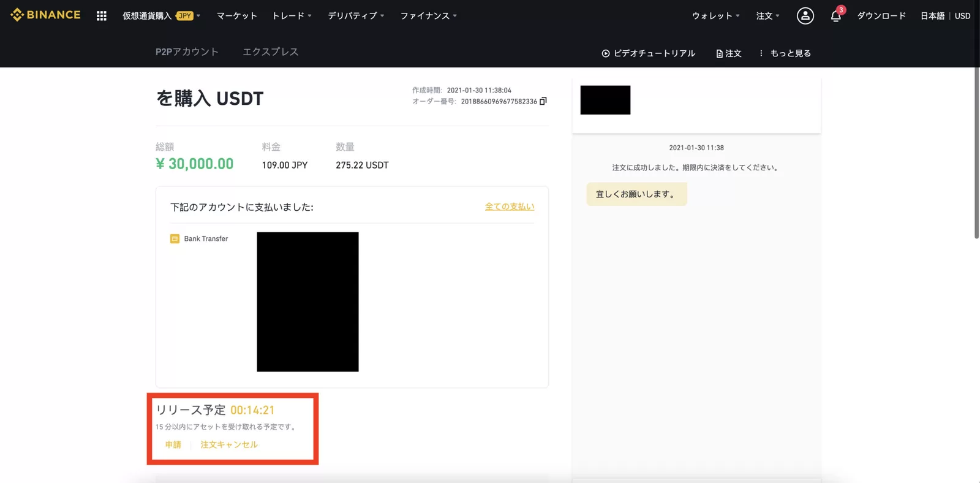The height and width of the screenshot is (483, 980).
Task: Click the release countdown 00:14:21
Action: pos(252,410)
